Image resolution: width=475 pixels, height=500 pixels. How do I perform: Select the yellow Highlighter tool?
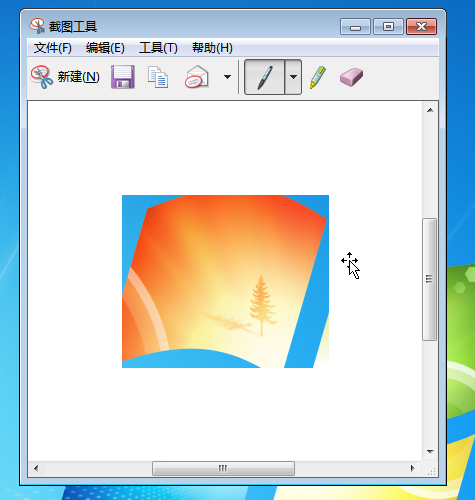point(318,77)
